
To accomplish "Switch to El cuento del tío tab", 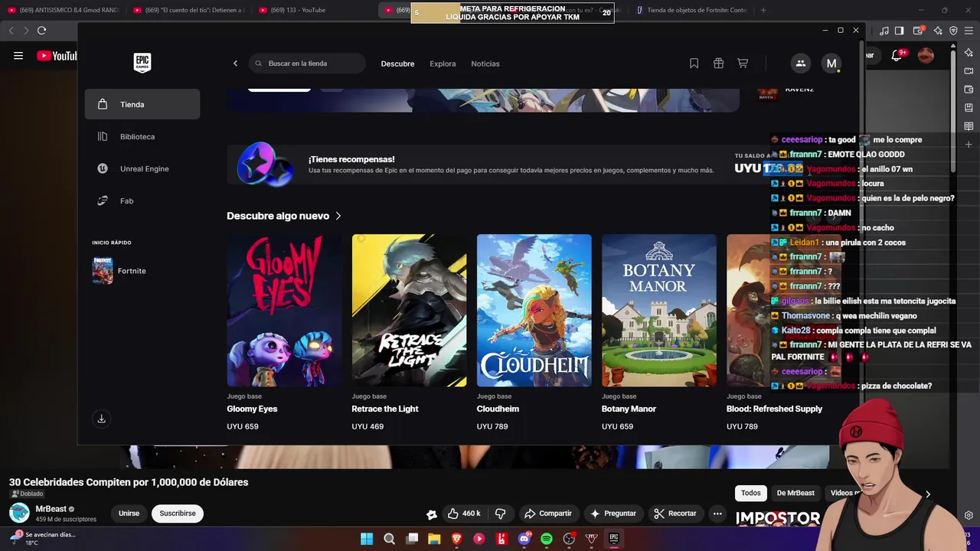I will coord(188,10).
